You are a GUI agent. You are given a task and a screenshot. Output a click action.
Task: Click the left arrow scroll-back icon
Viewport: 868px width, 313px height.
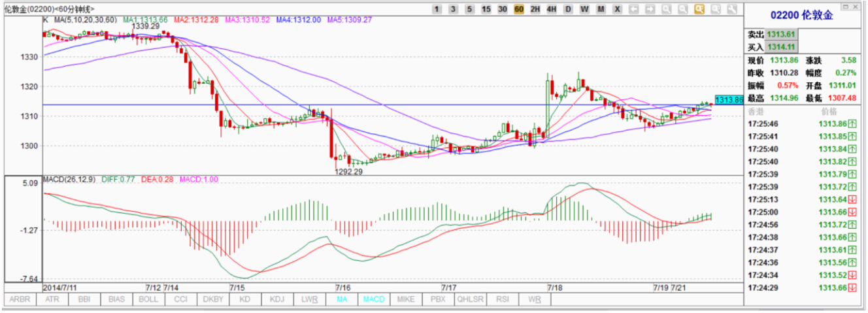pos(633,9)
